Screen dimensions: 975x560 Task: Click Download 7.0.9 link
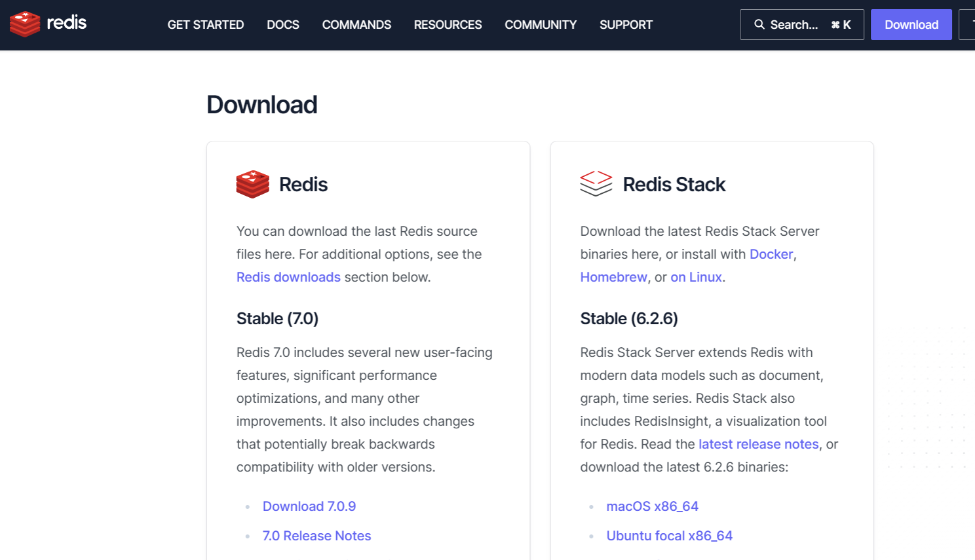click(x=309, y=506)
